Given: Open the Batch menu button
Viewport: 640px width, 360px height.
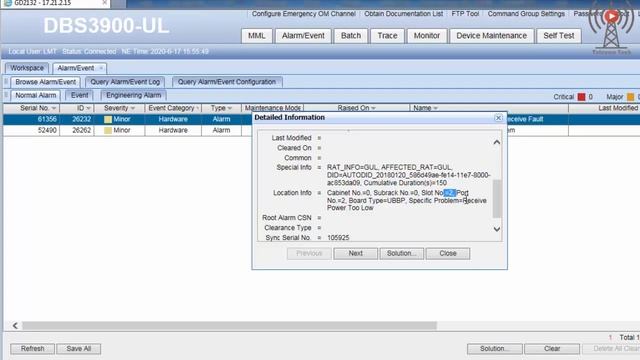Looking at the screenshot, I should [351, 36].
